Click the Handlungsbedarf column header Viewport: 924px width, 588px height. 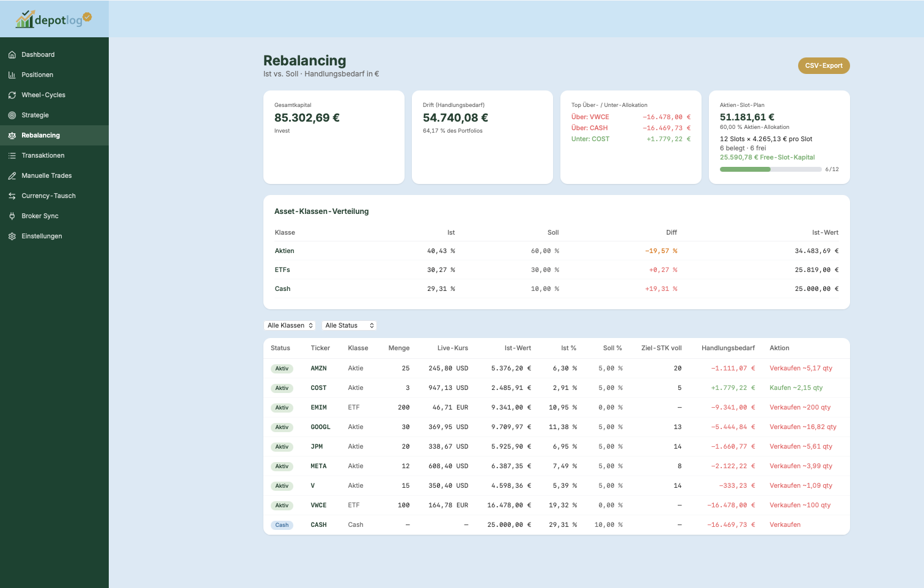click(728, 348)
